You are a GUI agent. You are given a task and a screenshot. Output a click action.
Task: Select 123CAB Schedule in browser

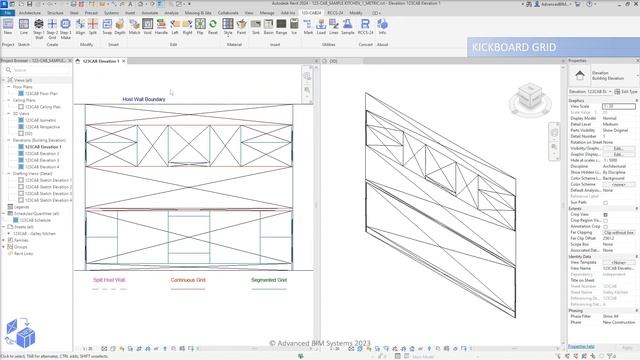point(34,220)
